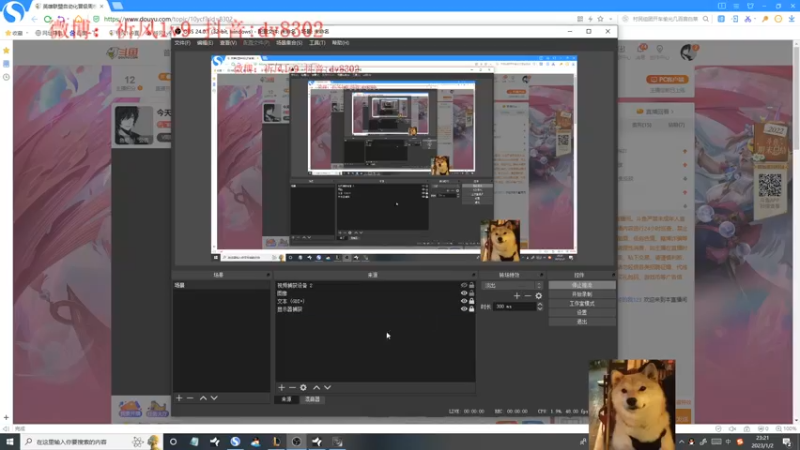The width and height of the screenshot is (800, 450).
Task: Bookmark the page using the address bar star
Action: coord(601,19)
